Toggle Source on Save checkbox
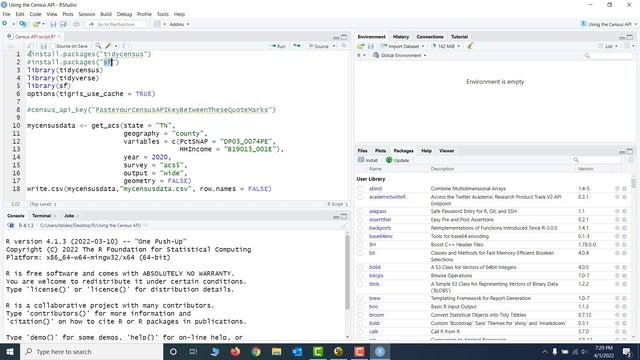This screenshot has width=640, height=360. [53, 46]
